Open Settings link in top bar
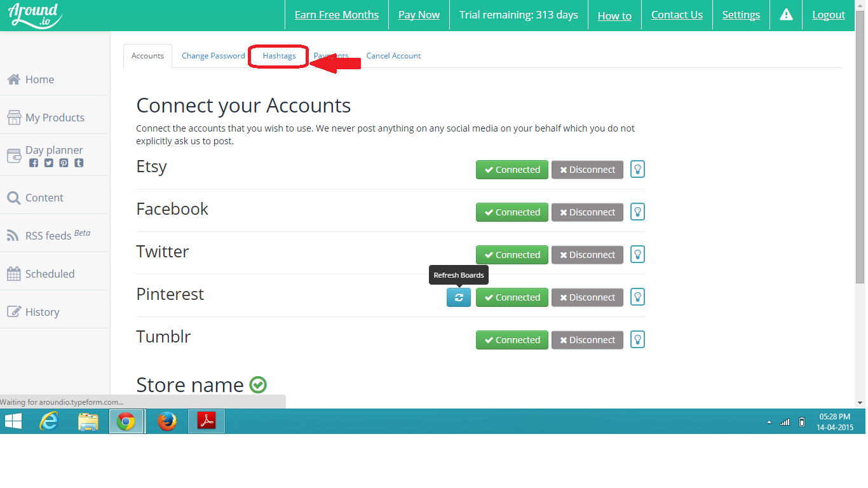Screen dimensions: 868x488 pyautogui.click(x=741, y=15)
